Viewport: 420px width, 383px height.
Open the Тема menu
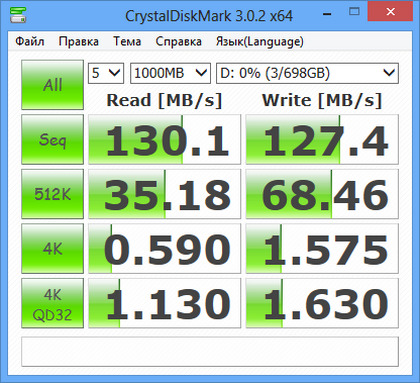(127, 42)
